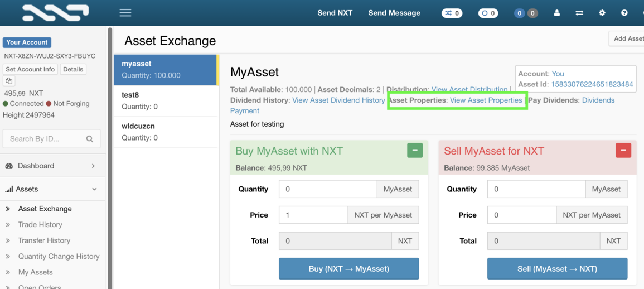Open the help question mark icon
This screenshot has height=289, width=644.
624,13
